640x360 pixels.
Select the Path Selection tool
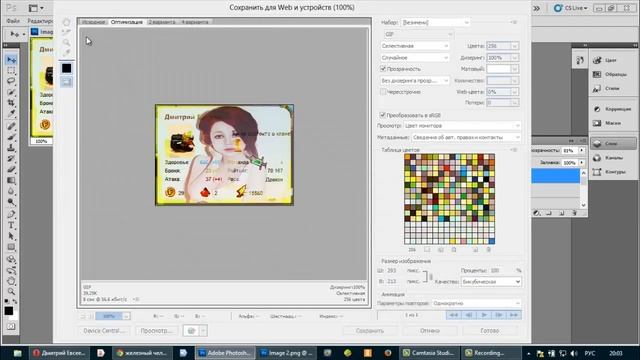(11, 236)
